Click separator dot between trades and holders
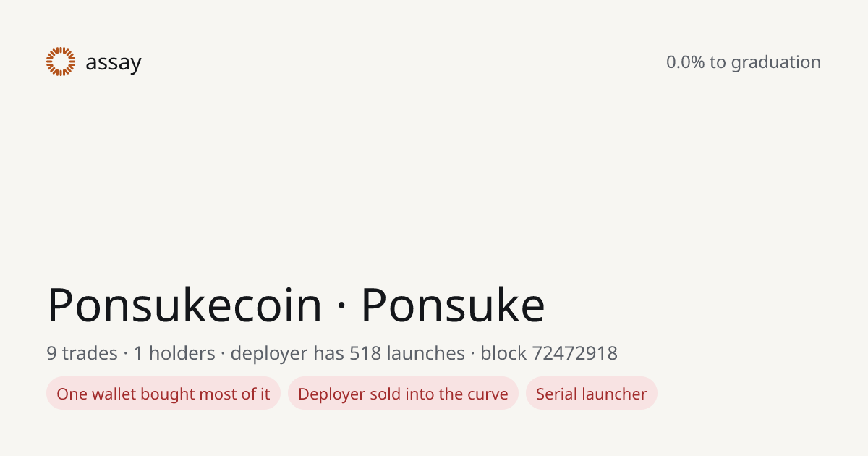Viewport: 868px width, 456px height. click(126, 354)
